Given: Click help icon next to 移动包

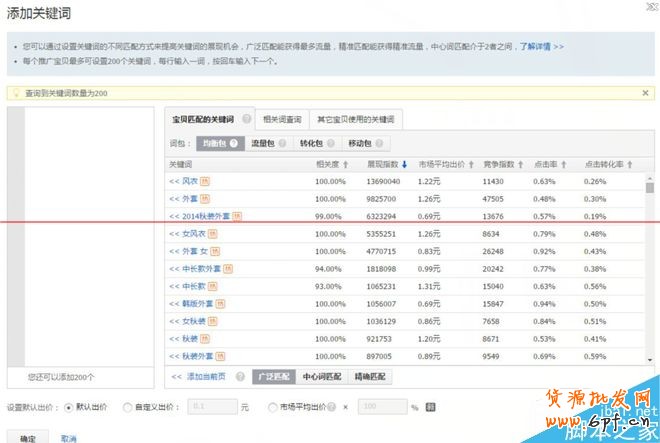Looking at the screenshot, I should click(x=379, y=144).
